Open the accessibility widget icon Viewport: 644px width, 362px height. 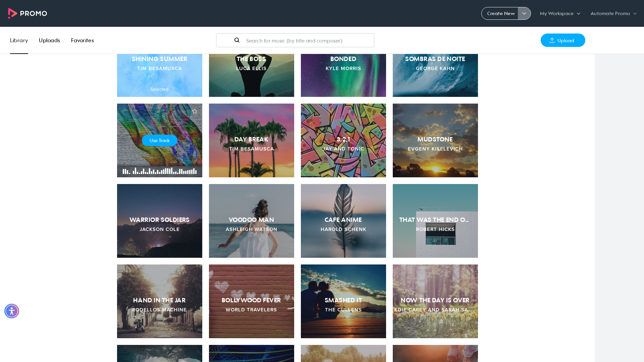pyautogui.click(x=12, y=311)
